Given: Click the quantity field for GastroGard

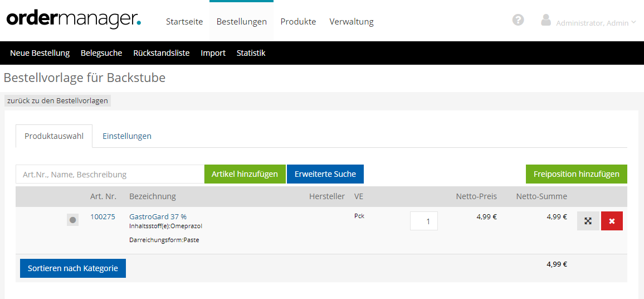Looking at the screenshot, I should (424, 221).
